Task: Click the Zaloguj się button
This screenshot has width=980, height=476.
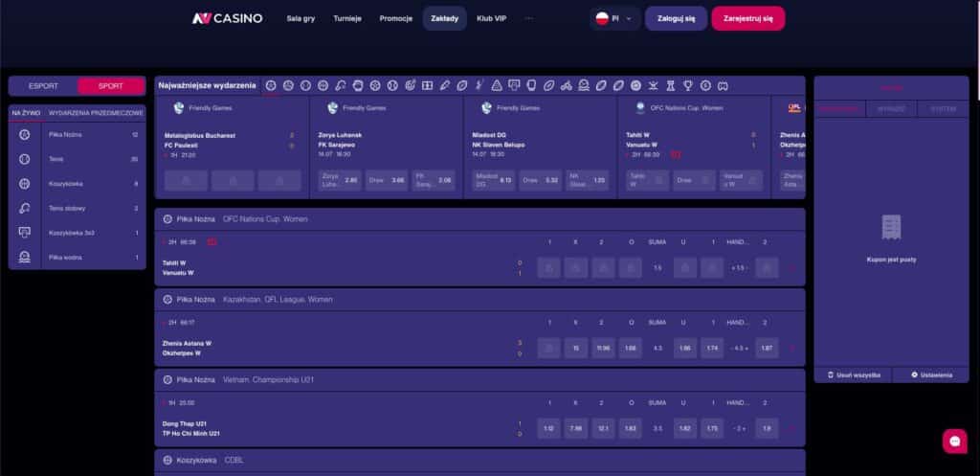Action: (x=677, y=19)
